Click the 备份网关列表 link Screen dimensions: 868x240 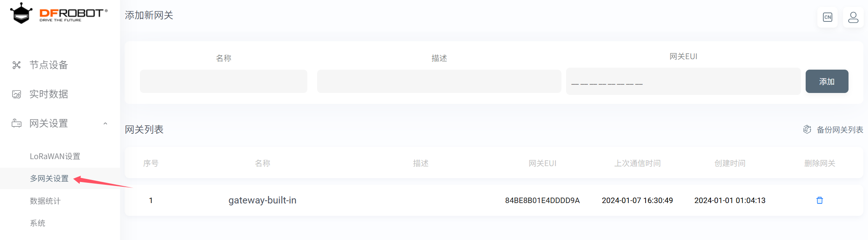[x=840, y=130]
